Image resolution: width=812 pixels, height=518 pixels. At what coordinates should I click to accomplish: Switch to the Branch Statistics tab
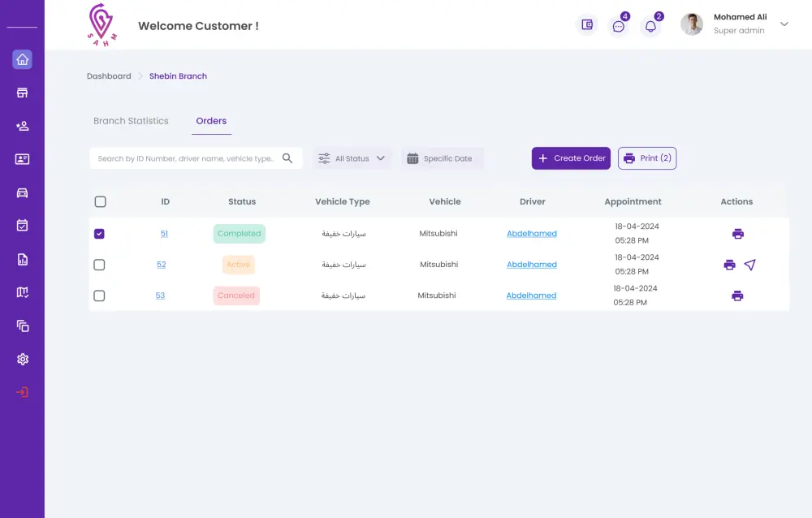(x=131, y=120)
